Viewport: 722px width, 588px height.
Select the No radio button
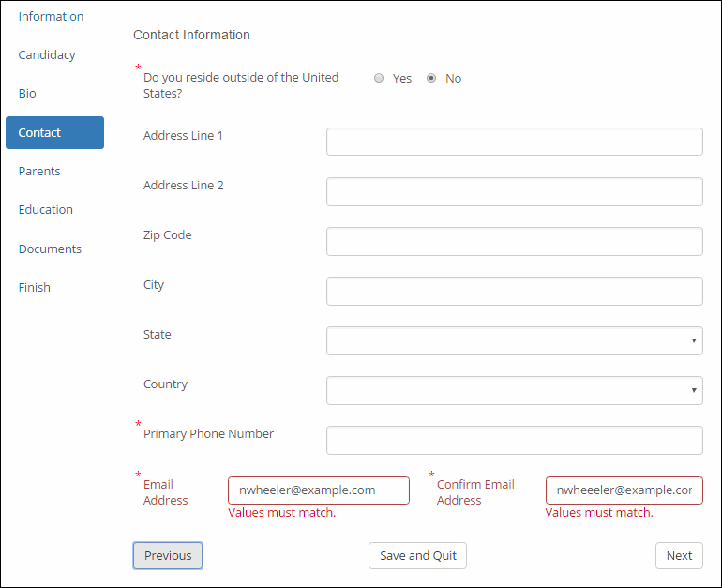coord(431,79)
